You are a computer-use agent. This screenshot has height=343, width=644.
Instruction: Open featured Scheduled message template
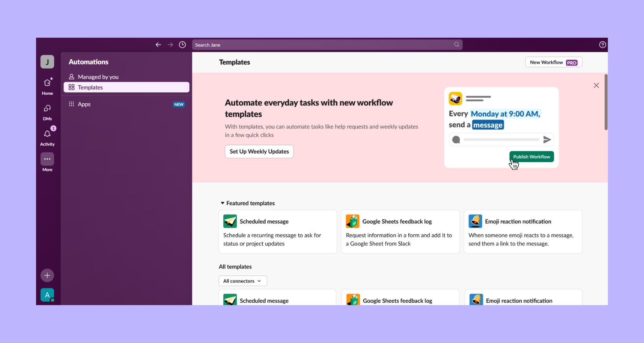(x=278, y=232)
